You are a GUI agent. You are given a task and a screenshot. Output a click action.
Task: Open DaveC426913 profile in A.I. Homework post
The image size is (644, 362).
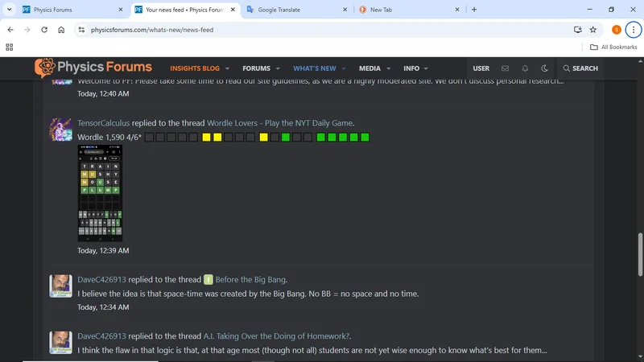tap(101, 336)
